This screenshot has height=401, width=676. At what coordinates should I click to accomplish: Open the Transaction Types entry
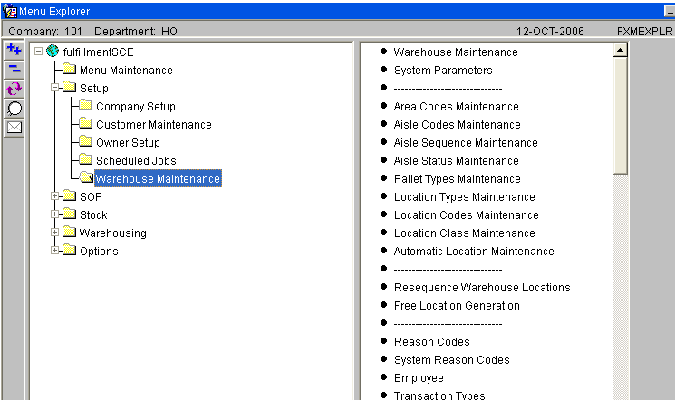click(439, 396)
